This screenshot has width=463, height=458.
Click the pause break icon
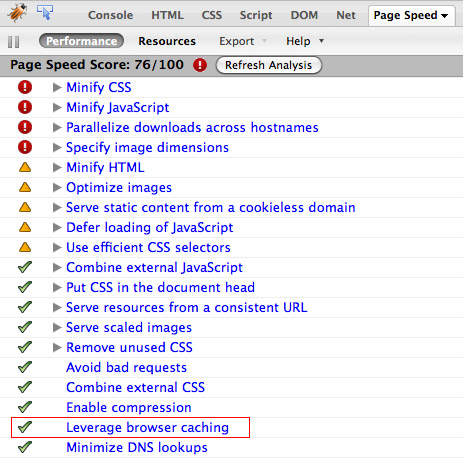(x=13, y=42)
